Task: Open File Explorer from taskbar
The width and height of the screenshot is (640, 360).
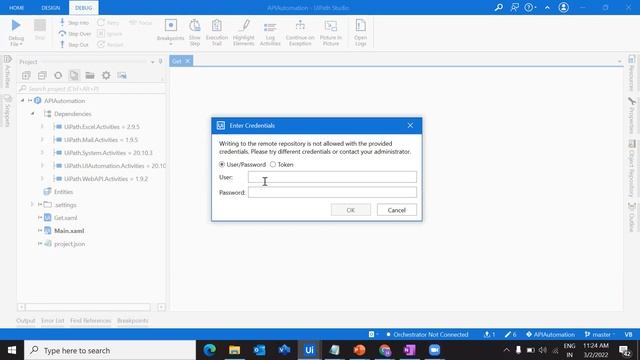Action: click(234, 350)
